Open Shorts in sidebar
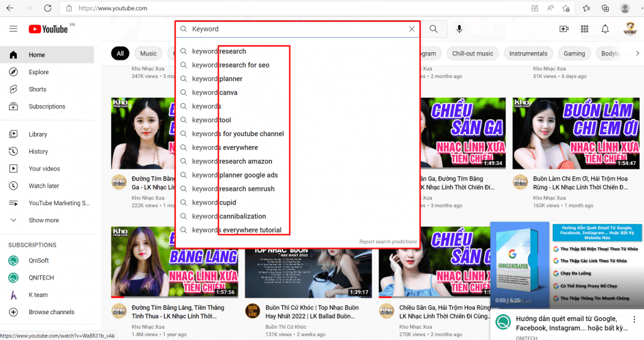This screenshot has height=340, width=644. (47, 89)
